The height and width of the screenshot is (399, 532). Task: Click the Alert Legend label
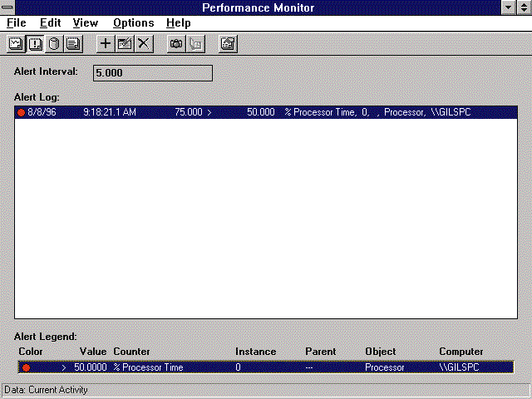(46, 337)
